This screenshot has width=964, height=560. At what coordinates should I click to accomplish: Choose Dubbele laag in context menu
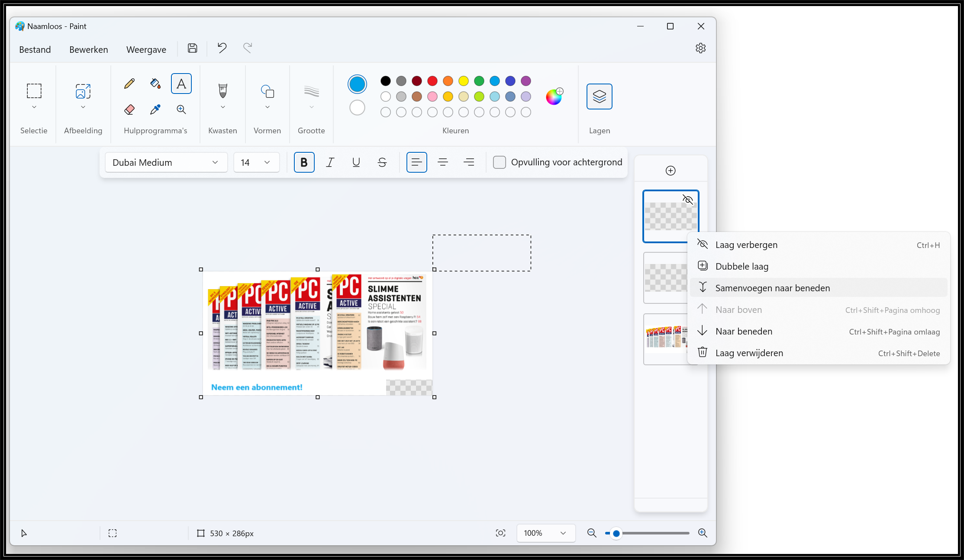tap(819, 267)
